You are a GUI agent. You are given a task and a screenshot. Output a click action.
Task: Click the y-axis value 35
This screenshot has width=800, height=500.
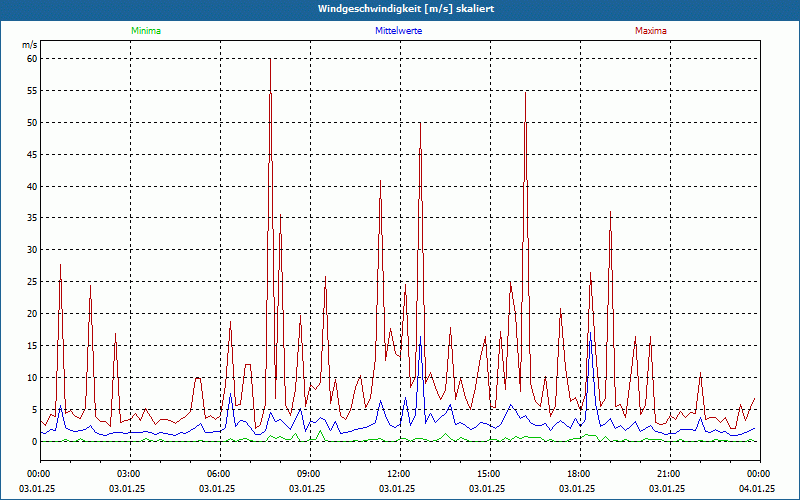32,218
